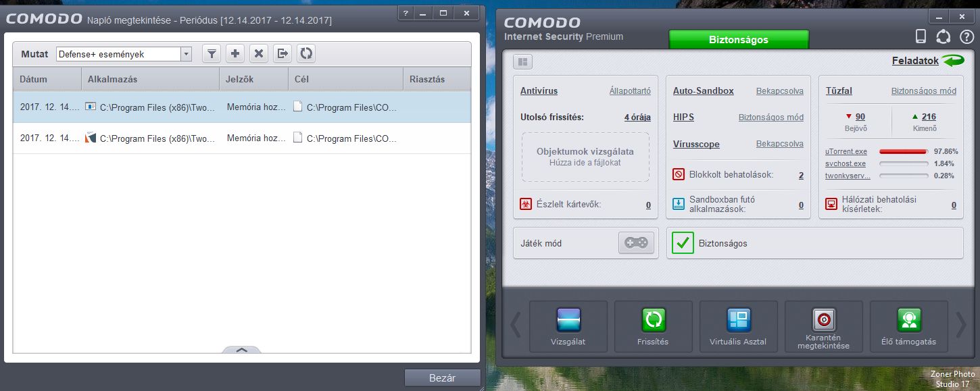The width and height of the screenshot is (980, 391).
Task: Open the HIPS link
Action: click(x=683, y=117)
